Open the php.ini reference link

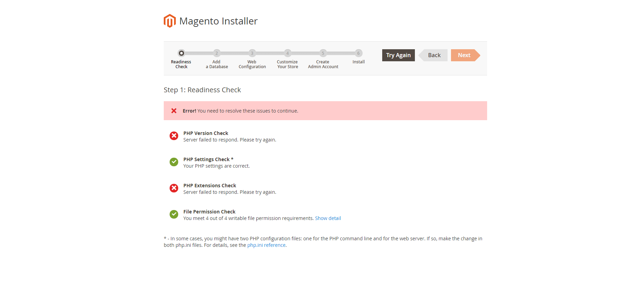[266, 245]
